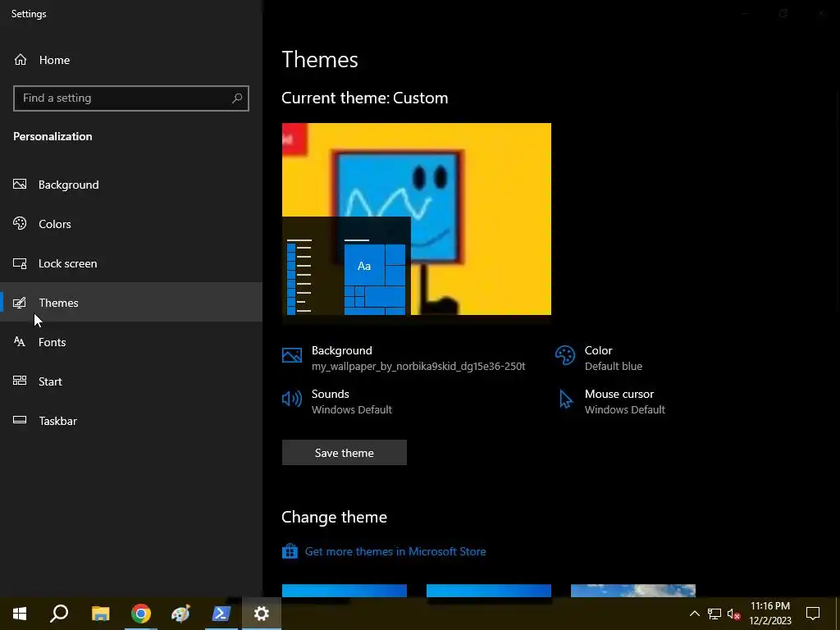Screen dimensions: 840x630
Task: Open the clock showing 11:16 PM
Action: pyautogui.click(x=769, y=614)
